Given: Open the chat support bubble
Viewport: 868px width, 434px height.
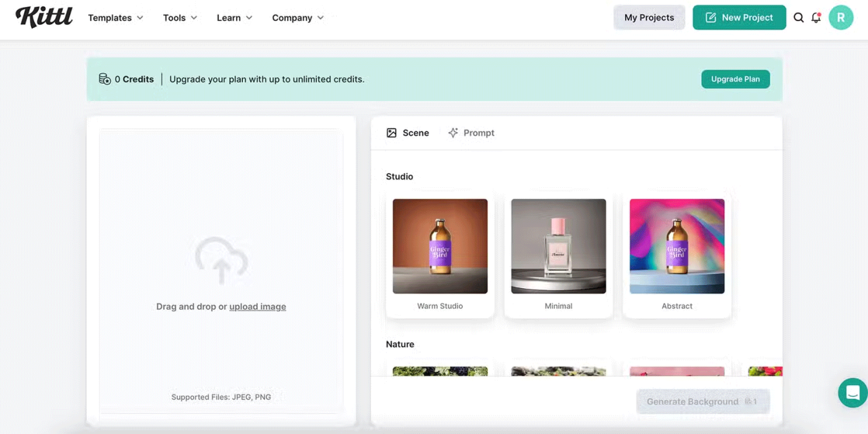Looking at the screenshot, I should (x=852, y=392).
